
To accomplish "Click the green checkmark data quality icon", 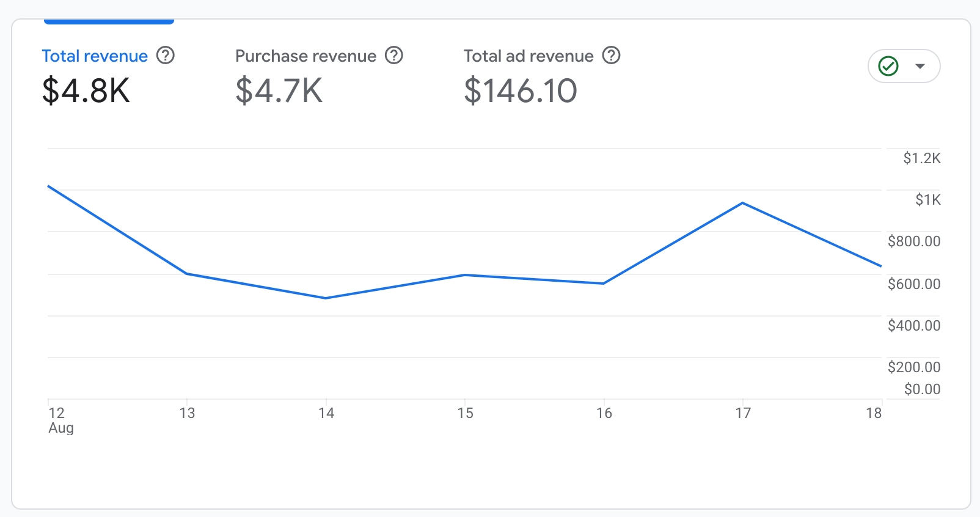I will [x=888, y=66].
